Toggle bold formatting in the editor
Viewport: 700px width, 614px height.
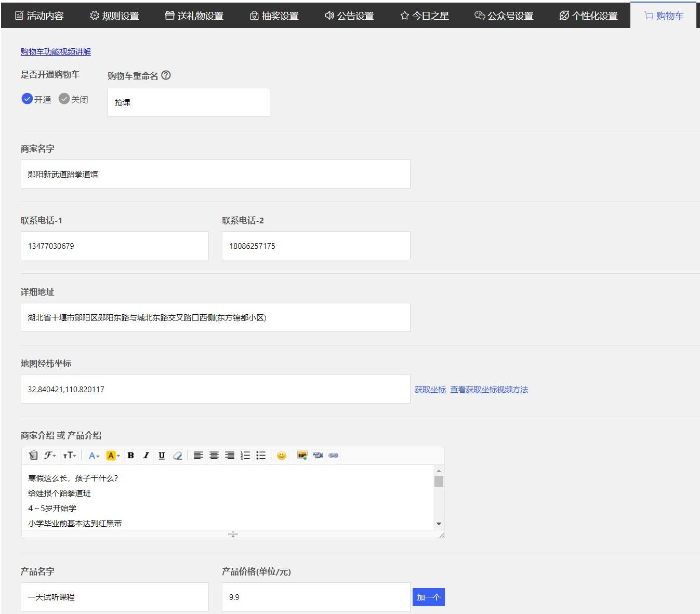(130, 456)
